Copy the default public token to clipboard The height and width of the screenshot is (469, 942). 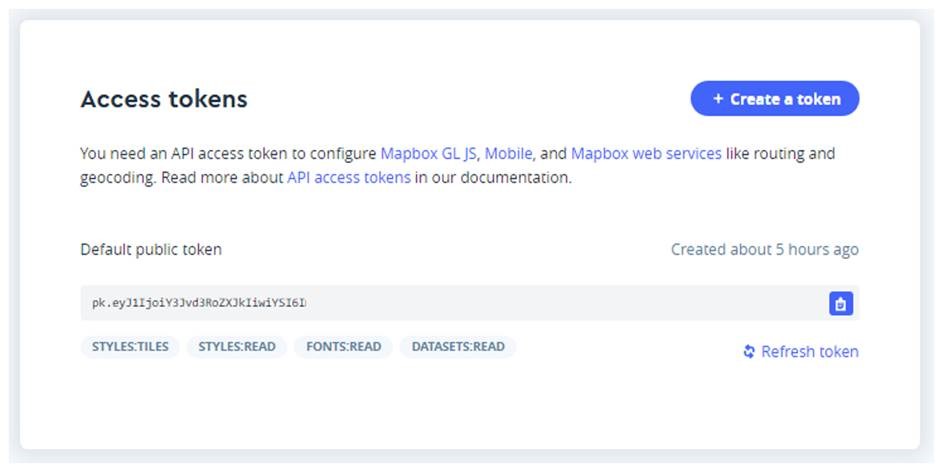pos(840,303)
